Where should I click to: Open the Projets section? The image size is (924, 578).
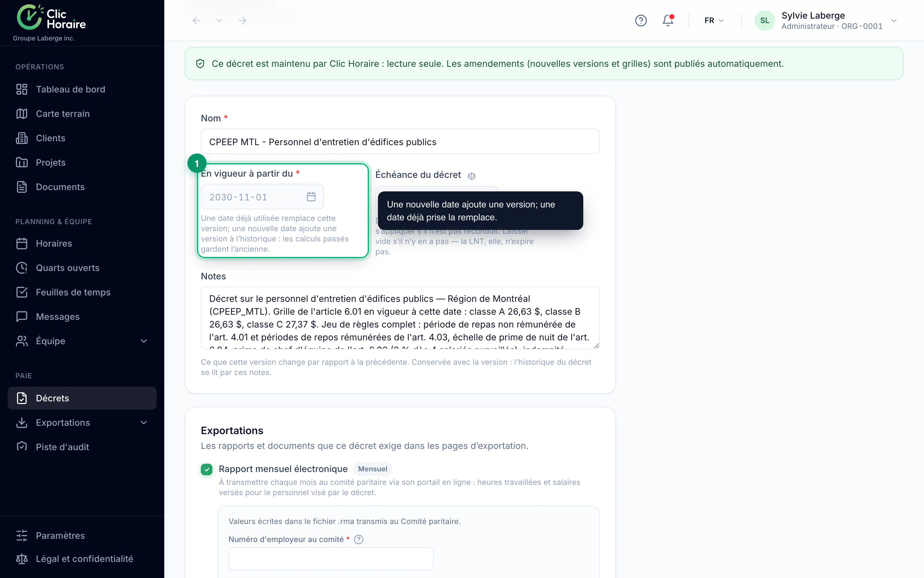tap(82, 162)
